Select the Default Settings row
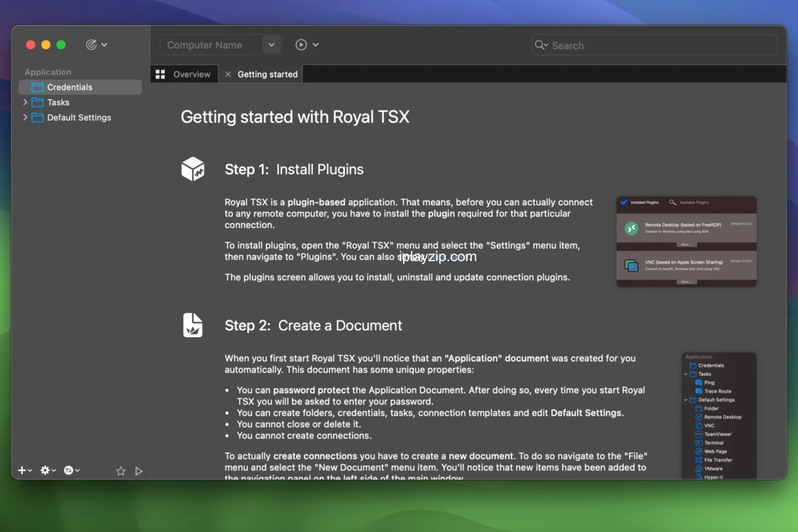Image resolution: width=798 pixels, height=532 pixels. 80,118
